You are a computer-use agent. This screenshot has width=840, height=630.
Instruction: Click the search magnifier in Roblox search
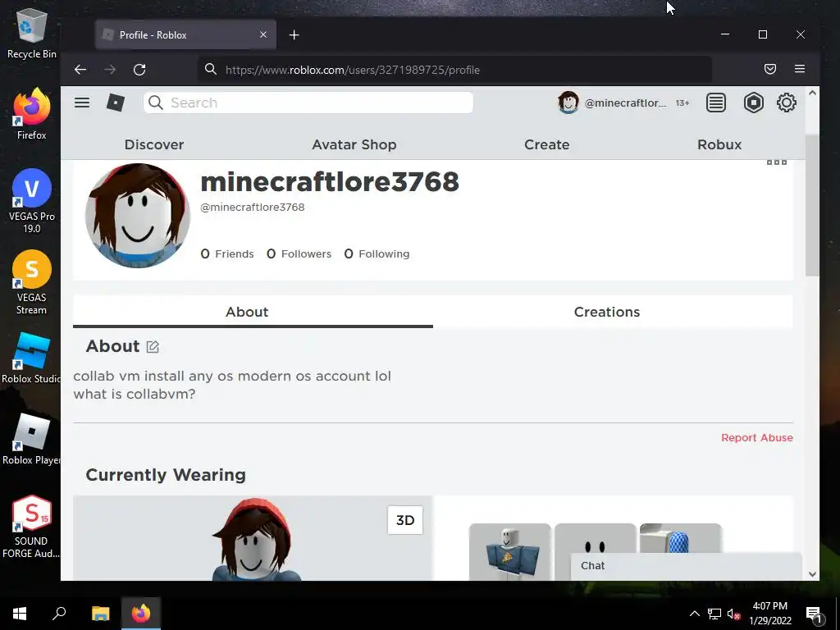tap(156, 103)
